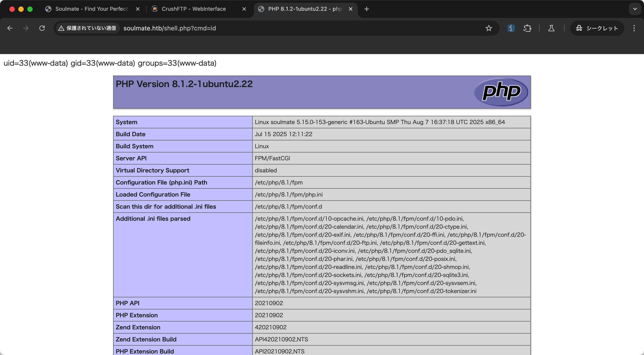Click the insecure connection warning badge
Image resolution: width=644 pixels, height=355 pixels.
[87, 28]
